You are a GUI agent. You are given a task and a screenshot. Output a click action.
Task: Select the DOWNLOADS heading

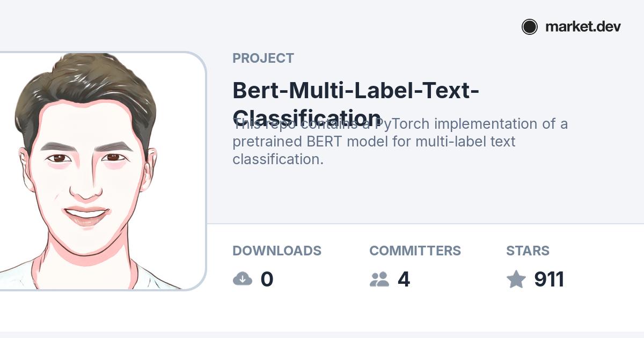pyautogui.click(x=277, y=251)
